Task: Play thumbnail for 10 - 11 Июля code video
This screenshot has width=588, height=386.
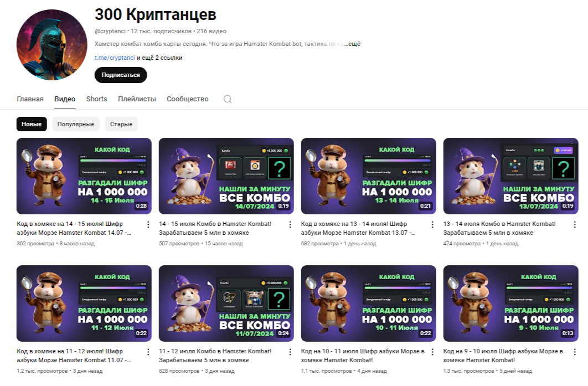Action: 368,303
